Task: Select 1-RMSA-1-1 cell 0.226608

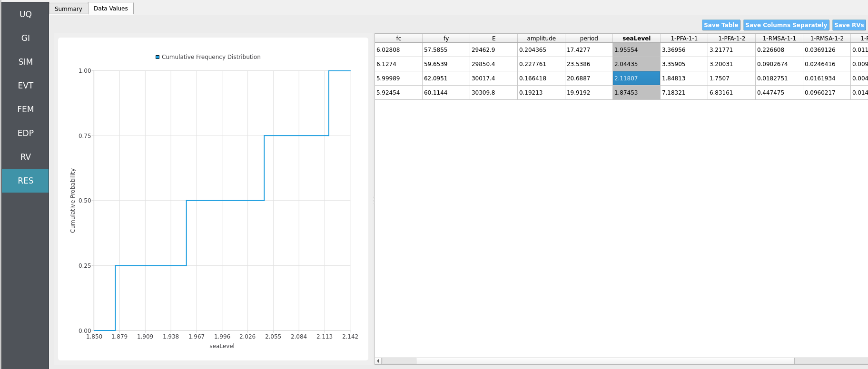Action: (779, 50)
